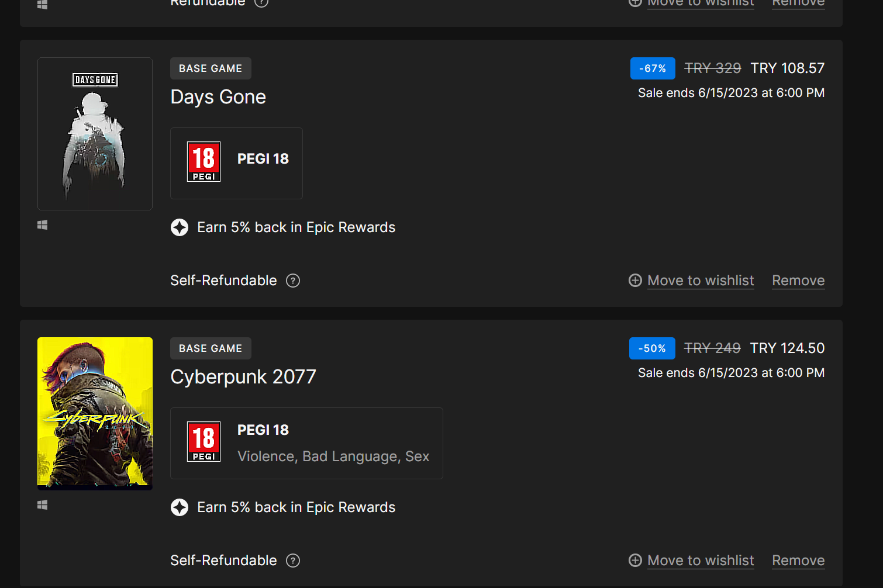Viewport: 883px width, 588px height.
Task: Open the Days Gone title link
Action: [218, 97]
